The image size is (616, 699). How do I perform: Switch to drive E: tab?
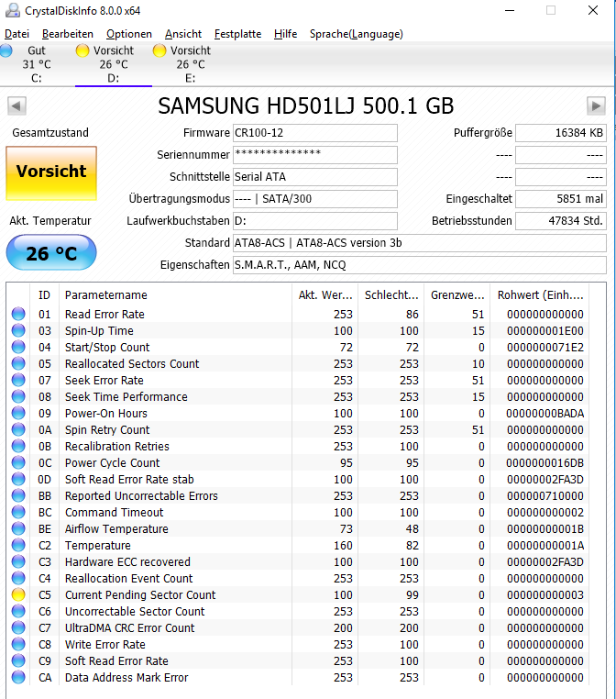point(190,64)
